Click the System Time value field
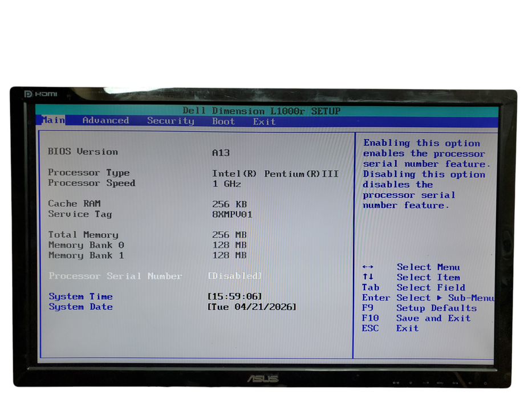532x399 pixels. coord(235,296)
